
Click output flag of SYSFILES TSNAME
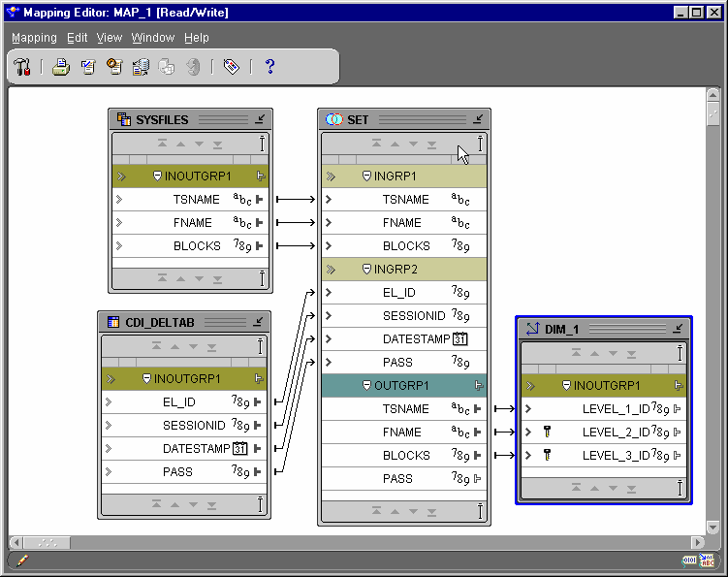tap(260, 200)
